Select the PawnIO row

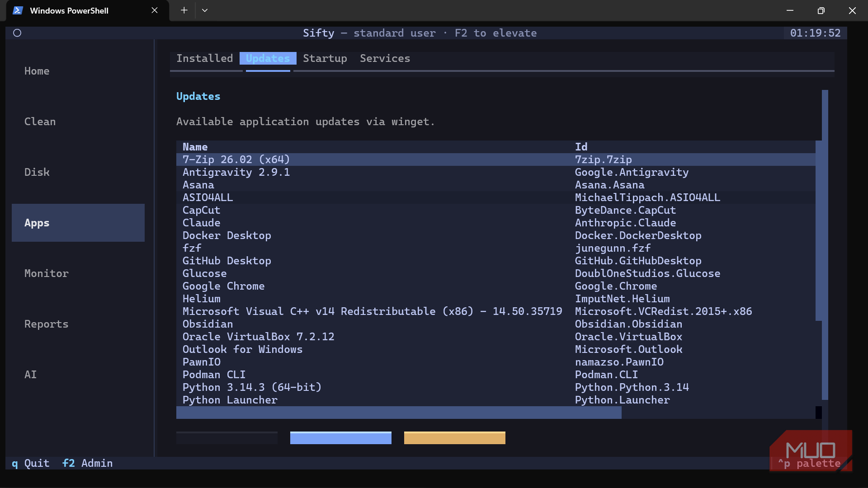[496, 362]
